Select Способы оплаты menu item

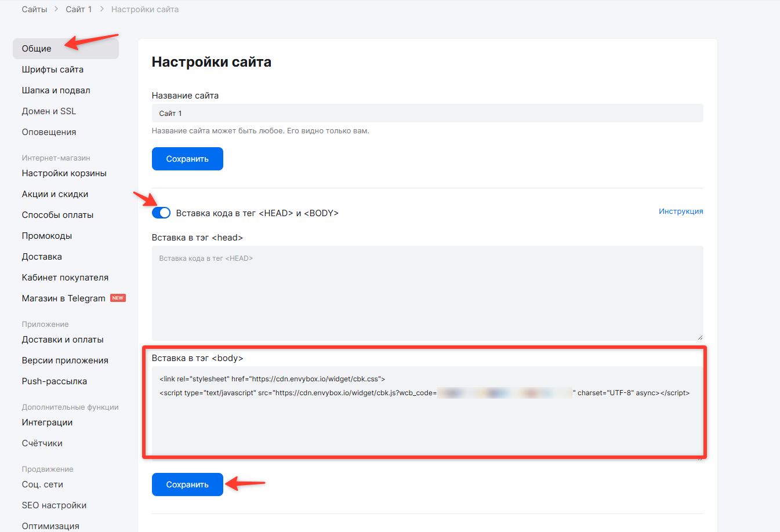click(x=57, y=215)
